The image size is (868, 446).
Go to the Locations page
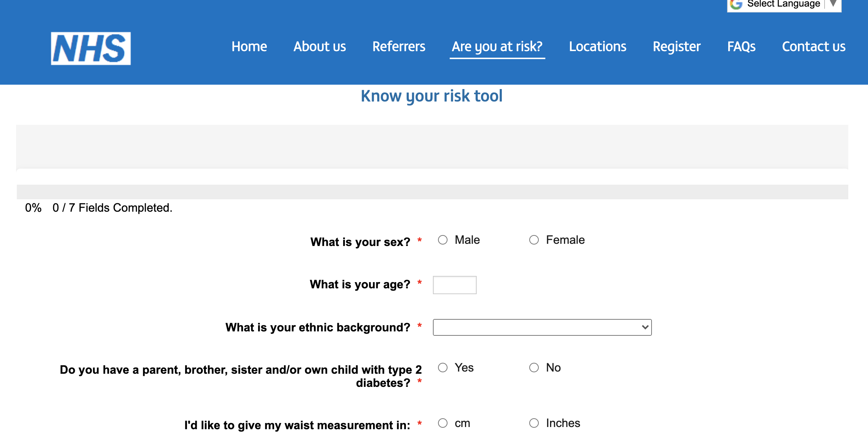(597, 46)
